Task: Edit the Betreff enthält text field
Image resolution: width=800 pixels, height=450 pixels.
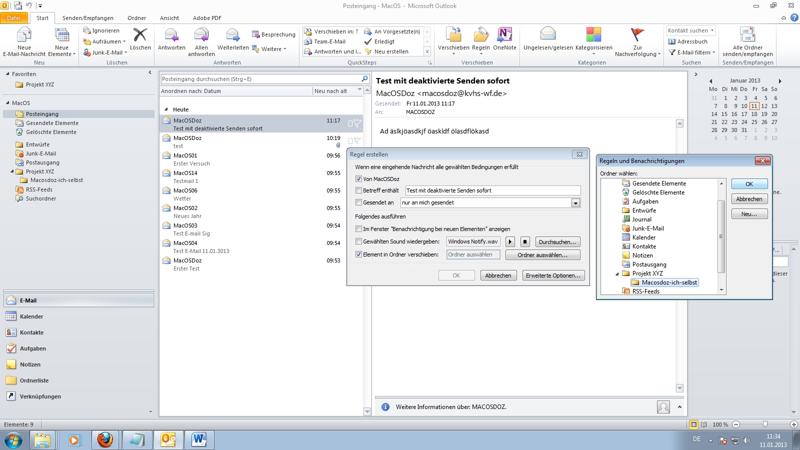Action: pyautogui.click(x=492, y=190)
